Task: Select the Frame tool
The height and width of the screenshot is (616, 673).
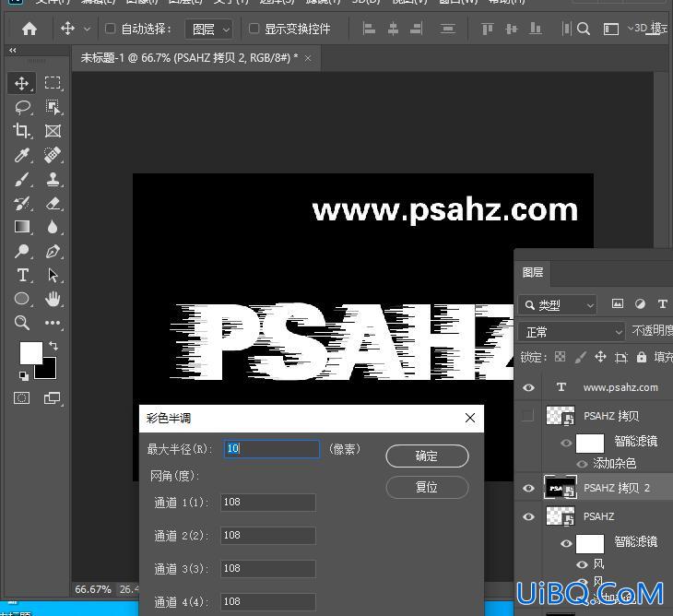Action: coord(53,131)
